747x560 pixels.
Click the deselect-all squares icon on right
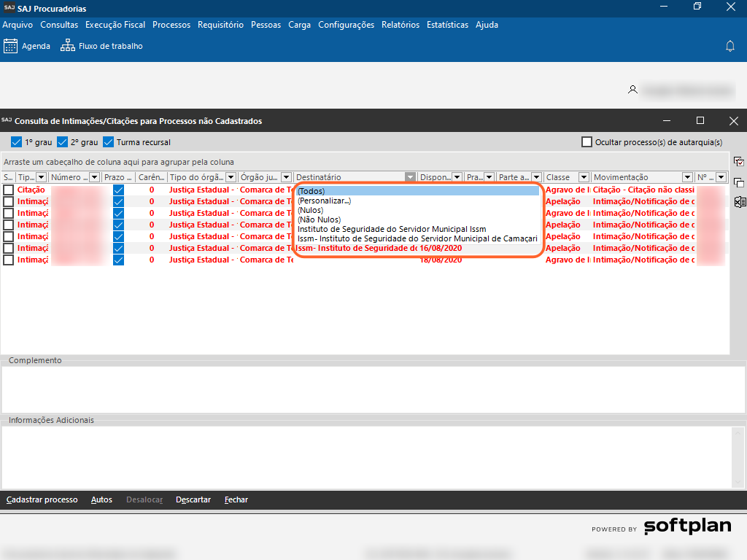[x=738, y=182]
